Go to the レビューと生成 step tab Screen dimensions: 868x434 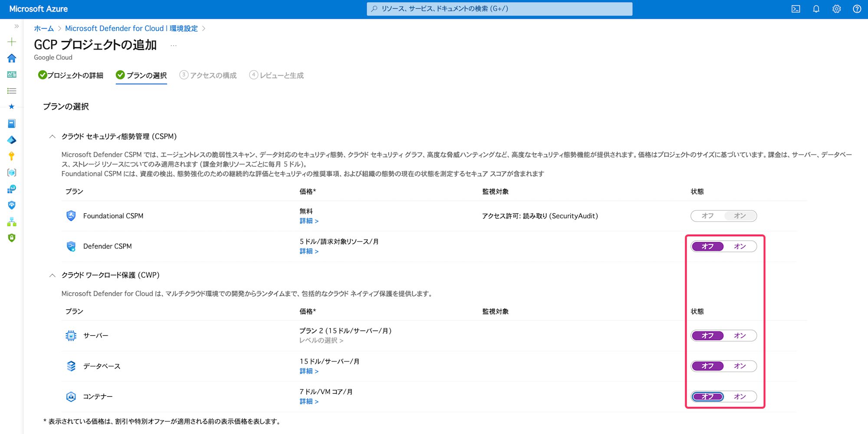tap(276, 76)
